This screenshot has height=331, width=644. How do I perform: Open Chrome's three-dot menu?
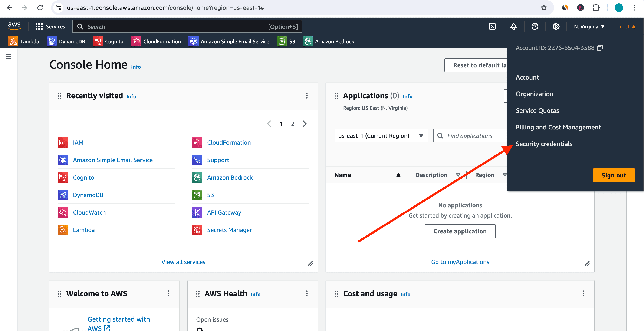click(634, 8)
